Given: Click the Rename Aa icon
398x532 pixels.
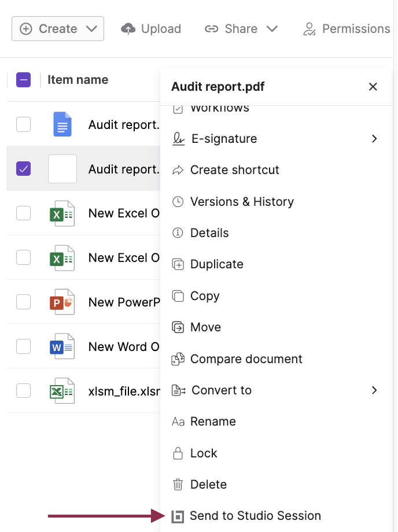Looking at the screenshot, I should (178, 422).
